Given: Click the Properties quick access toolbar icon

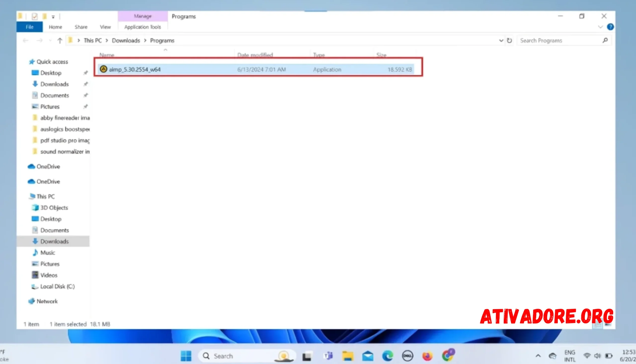Looking at the screenshot, I should (x=35, y=16).
